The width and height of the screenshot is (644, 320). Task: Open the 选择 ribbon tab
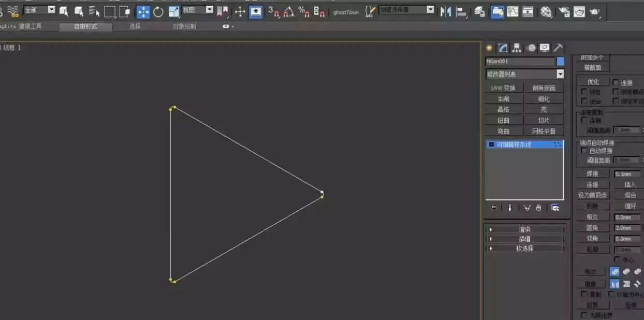(x=135, y=26)
